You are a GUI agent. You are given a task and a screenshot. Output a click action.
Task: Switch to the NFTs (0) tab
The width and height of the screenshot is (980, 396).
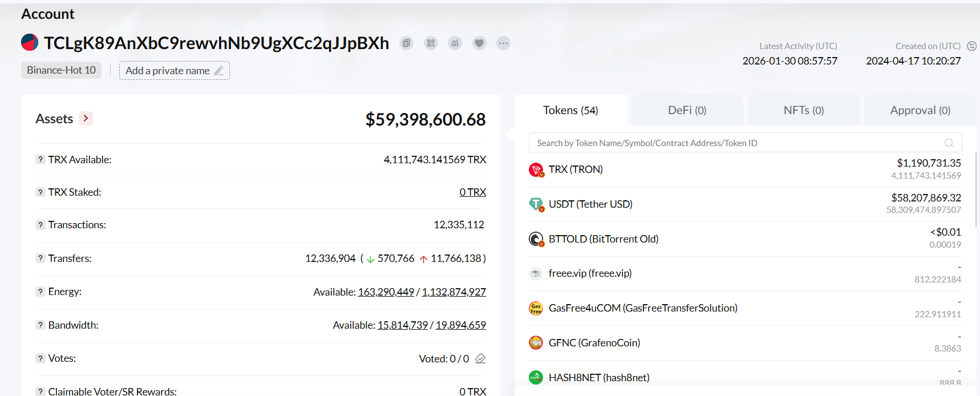coord(804,110)
